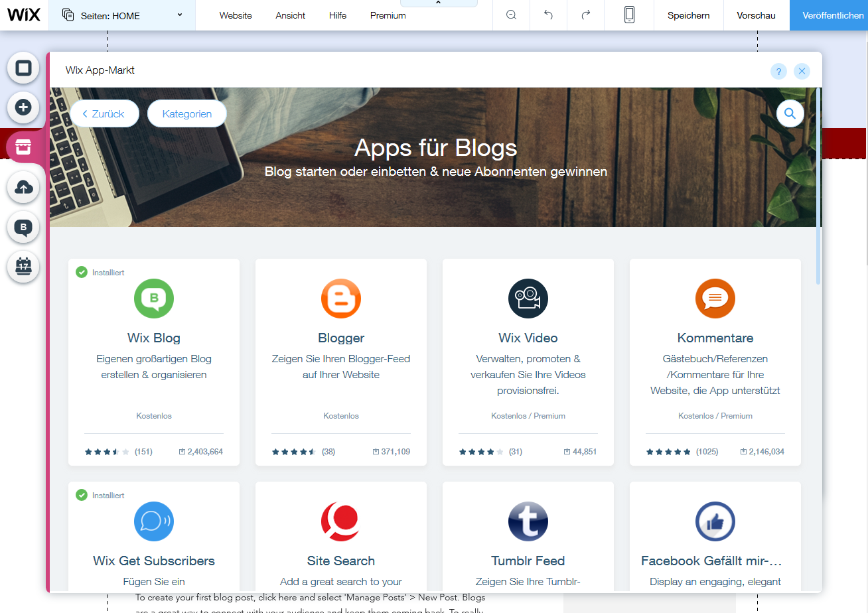Viewport: 868px width, 613px height.
Task: Click the App-Markt help question mark icon
Action: pyautogui.click(x=779, y=72)
